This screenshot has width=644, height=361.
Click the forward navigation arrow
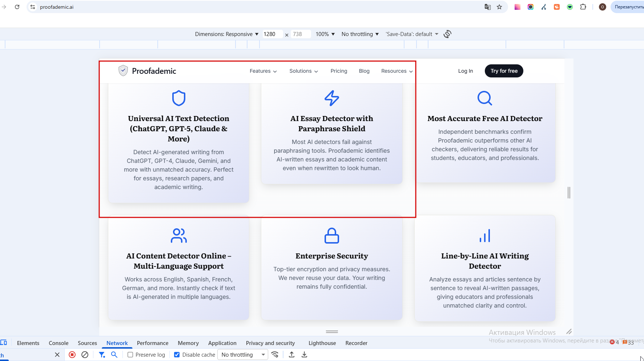(x=4, y=7)
